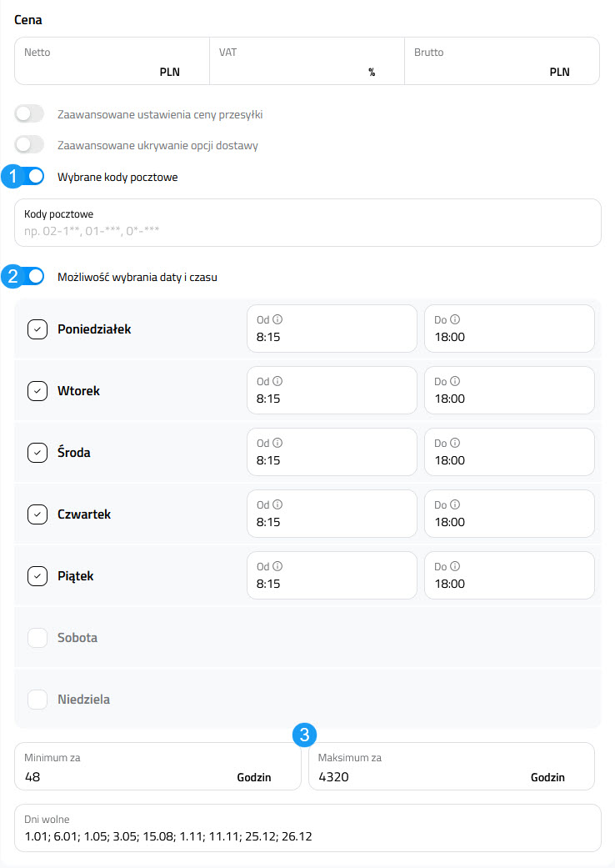The height and width of the screenshot is (868, 615).
Task: Click info icon beside Piątek Do label
Action: click(x=456, y=565)
